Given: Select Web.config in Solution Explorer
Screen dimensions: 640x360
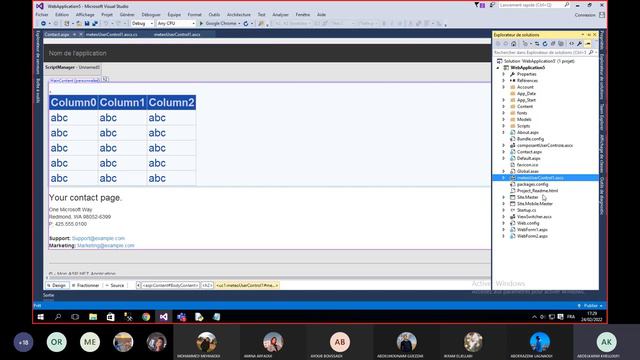Looking at the screenshot, I should [528, 223].
